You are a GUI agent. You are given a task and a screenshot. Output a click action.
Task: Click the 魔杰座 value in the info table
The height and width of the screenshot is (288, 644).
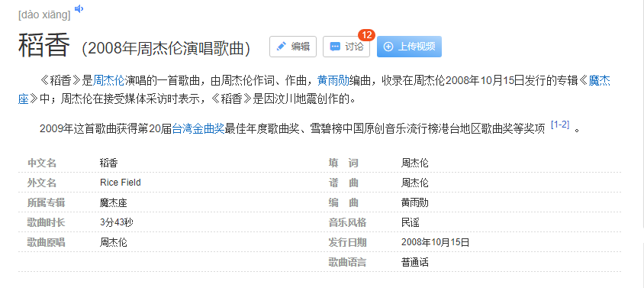click(x=114, y=202)
